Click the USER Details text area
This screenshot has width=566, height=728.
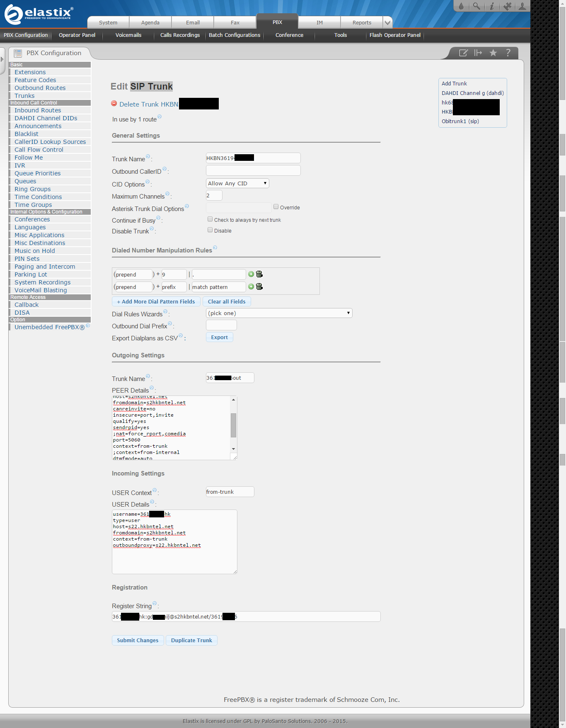pyautogui.click(x=174, y=542)
